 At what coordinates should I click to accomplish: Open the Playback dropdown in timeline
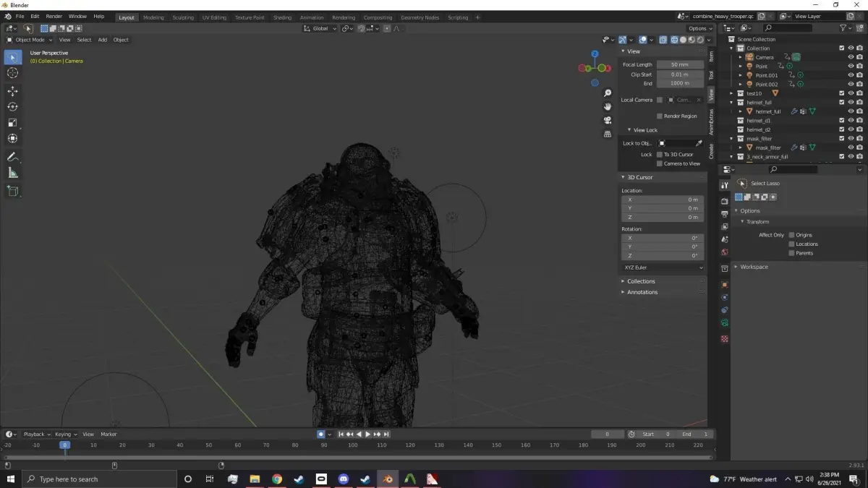coord(36,434)
